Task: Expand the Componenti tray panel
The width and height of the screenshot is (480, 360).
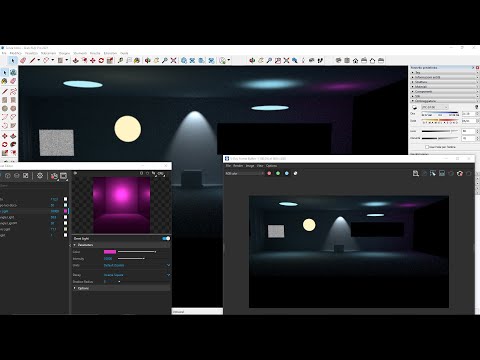Action: coord(444,91)
